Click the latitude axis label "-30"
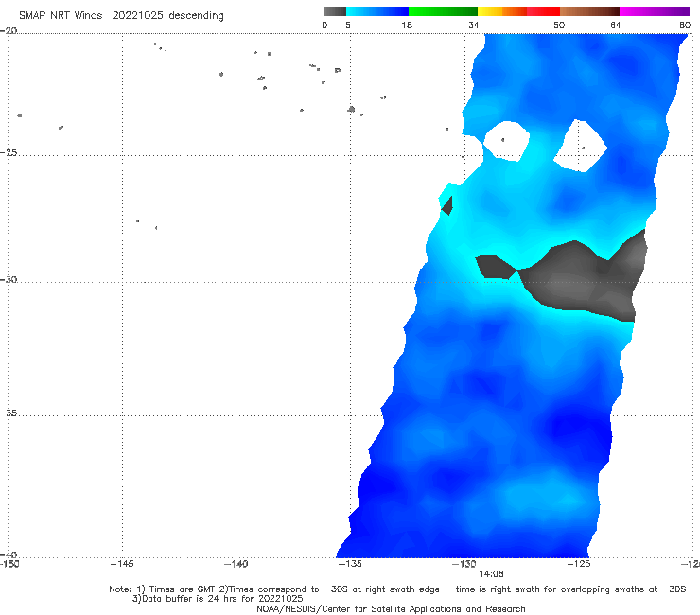Image resolution: width=700 pixels, height=615 pixels. point(9,279)
